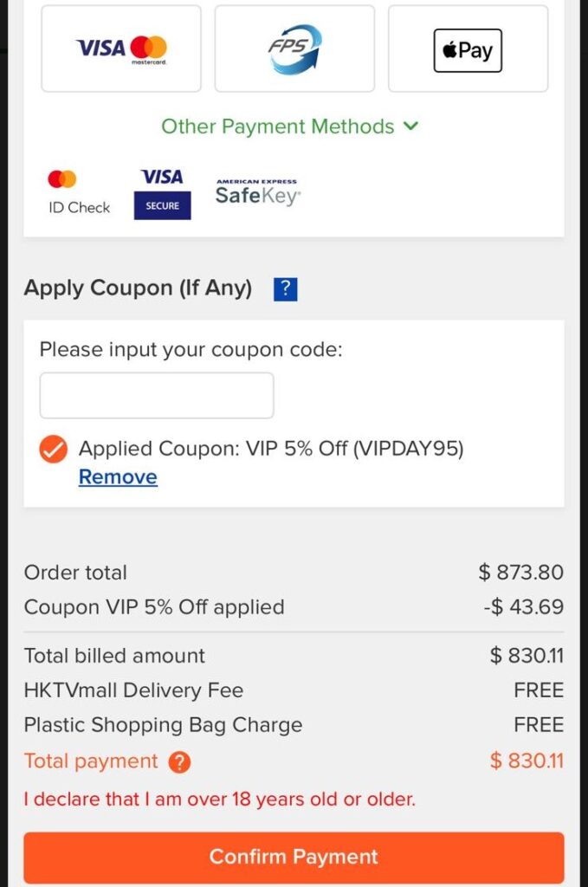Viewport: 588px width, 887px height.
Task: Remove the applied VIPDAY95 coupon
Action: [118, 477]
